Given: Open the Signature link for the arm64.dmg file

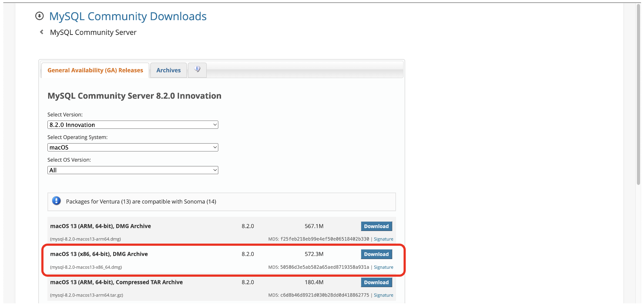Looking at the screenshot, I should (x=383, y=239).
